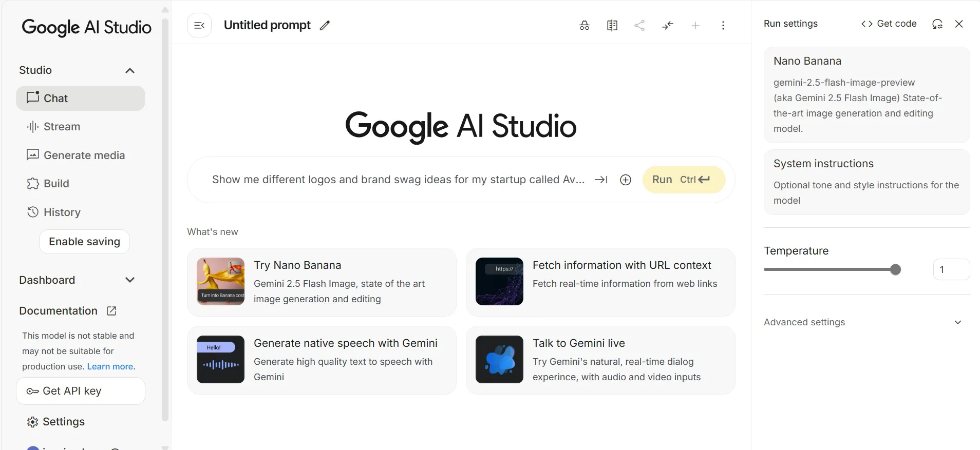Click 'gemini-2.5-flash-image-preview' model text
This screenshot has height=450, width=980.
pos(844,83)
